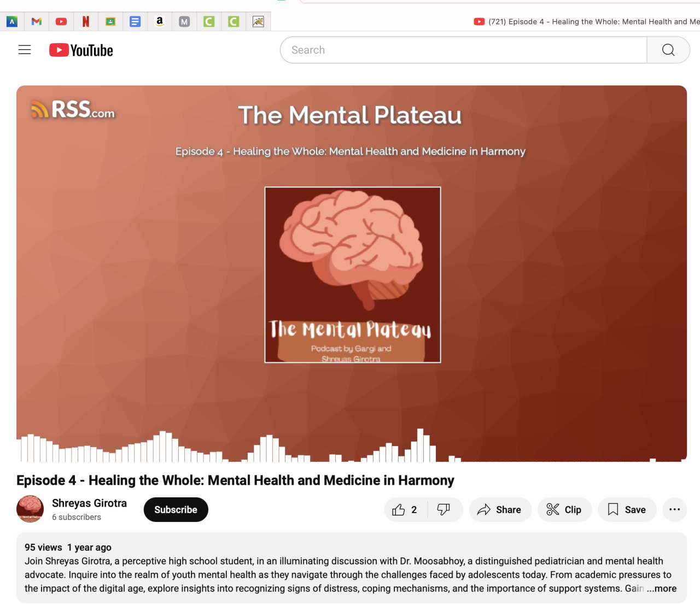
Task: Open the YouTube bookmark in the bookmarks bar
Action: (61, 21)
